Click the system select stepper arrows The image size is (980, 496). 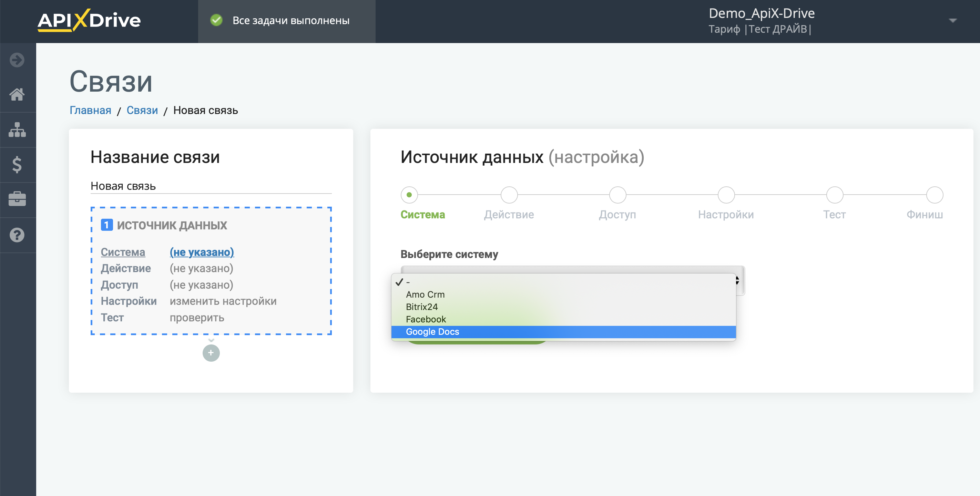[x=737, y=280]
